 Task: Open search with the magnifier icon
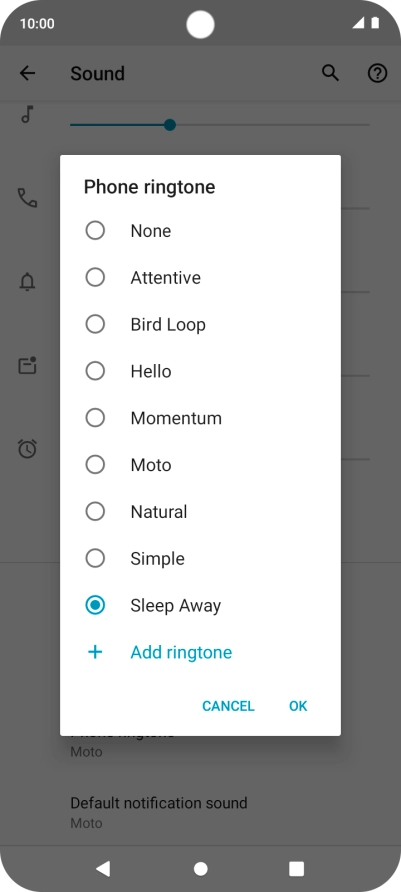tap(330, 73)
